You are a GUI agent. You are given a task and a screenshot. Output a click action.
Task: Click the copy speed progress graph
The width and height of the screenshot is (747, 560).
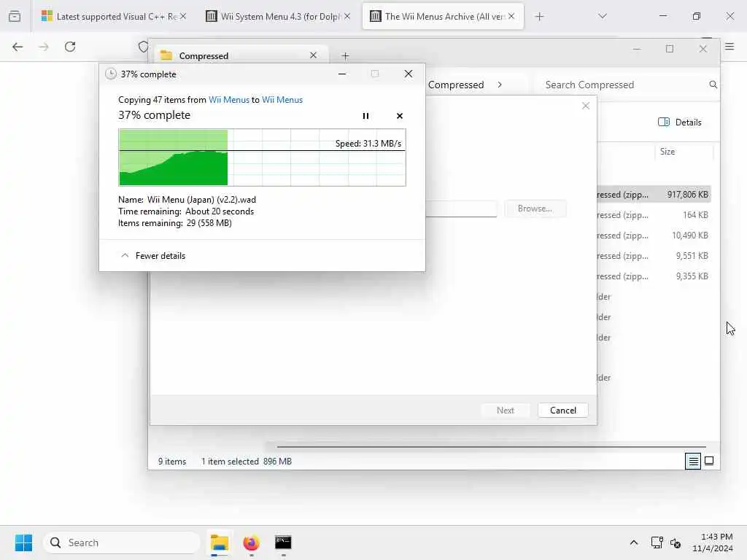coord(262,157)
